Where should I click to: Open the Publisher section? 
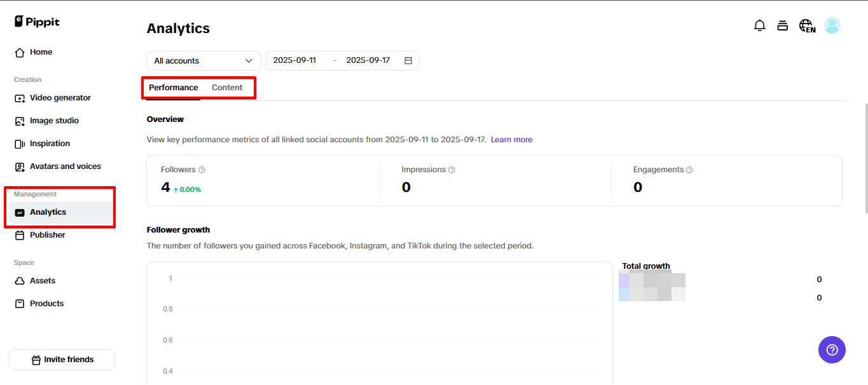coord(47,234)
